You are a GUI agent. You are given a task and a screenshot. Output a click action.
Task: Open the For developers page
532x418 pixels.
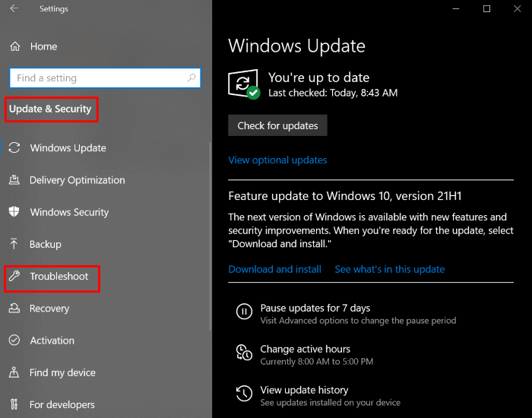(62, 404)
